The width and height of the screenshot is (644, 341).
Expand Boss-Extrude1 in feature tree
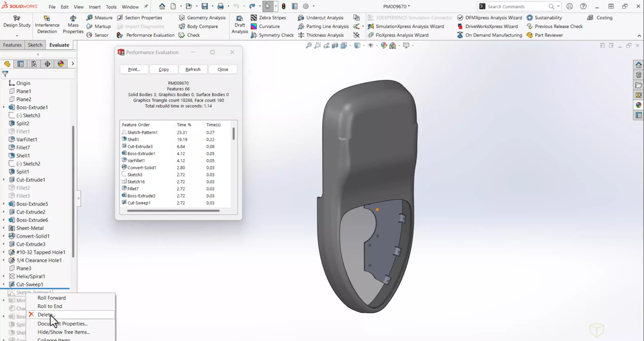[x=3, y=107]
